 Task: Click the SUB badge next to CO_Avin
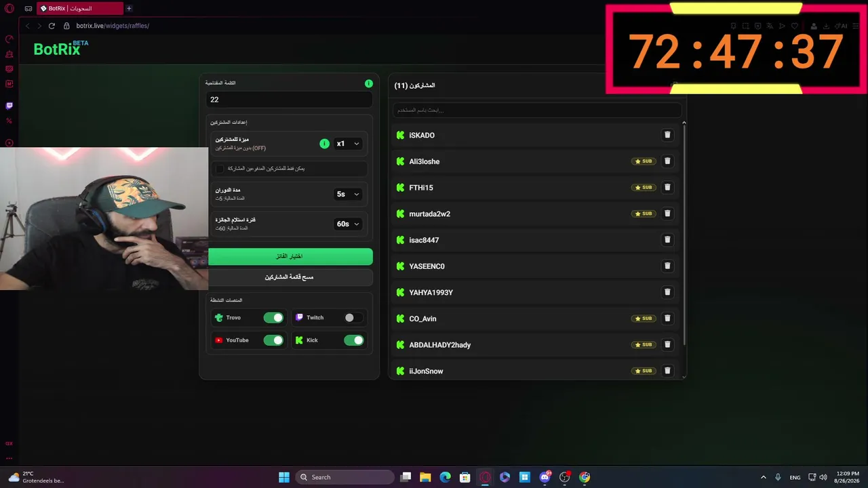(643, 319)
